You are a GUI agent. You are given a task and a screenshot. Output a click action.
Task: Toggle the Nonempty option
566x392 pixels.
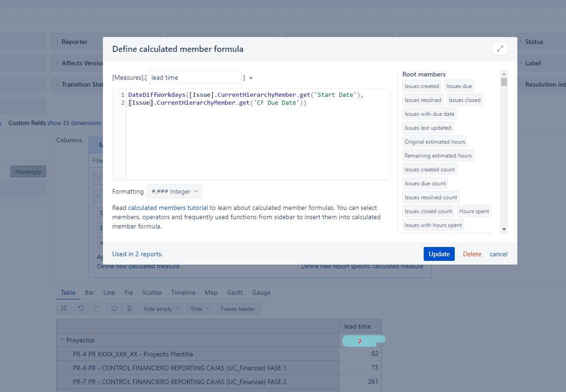coord(28,172)
